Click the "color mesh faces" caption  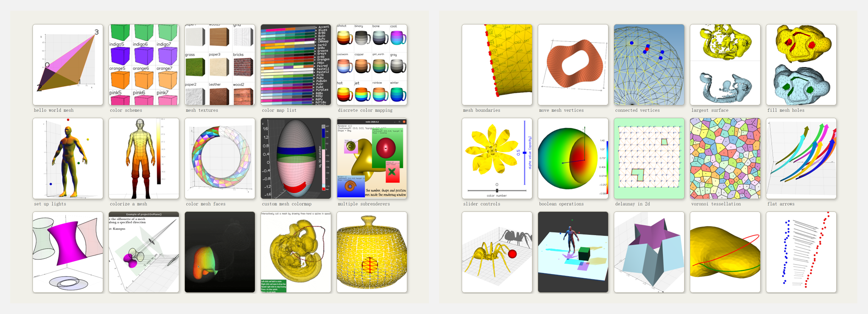(x=206, y=204)
